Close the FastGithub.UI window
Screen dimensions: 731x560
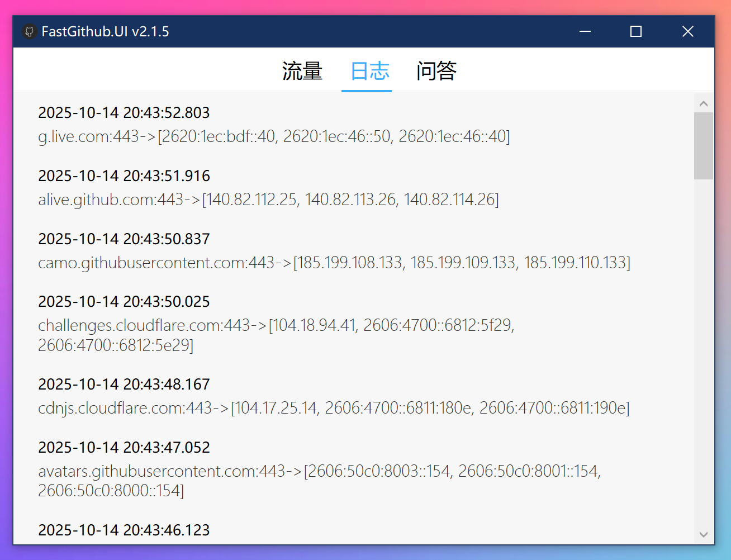688,32
